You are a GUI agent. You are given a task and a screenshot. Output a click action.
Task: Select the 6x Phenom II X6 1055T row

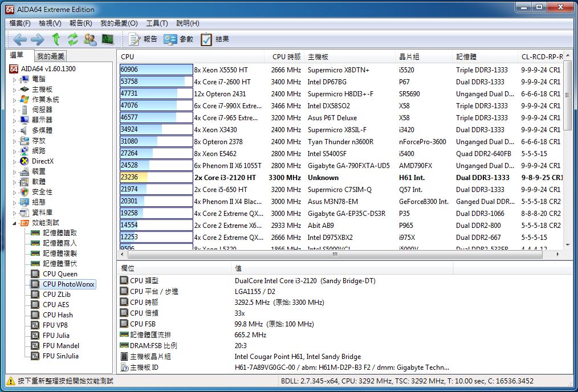341,166
